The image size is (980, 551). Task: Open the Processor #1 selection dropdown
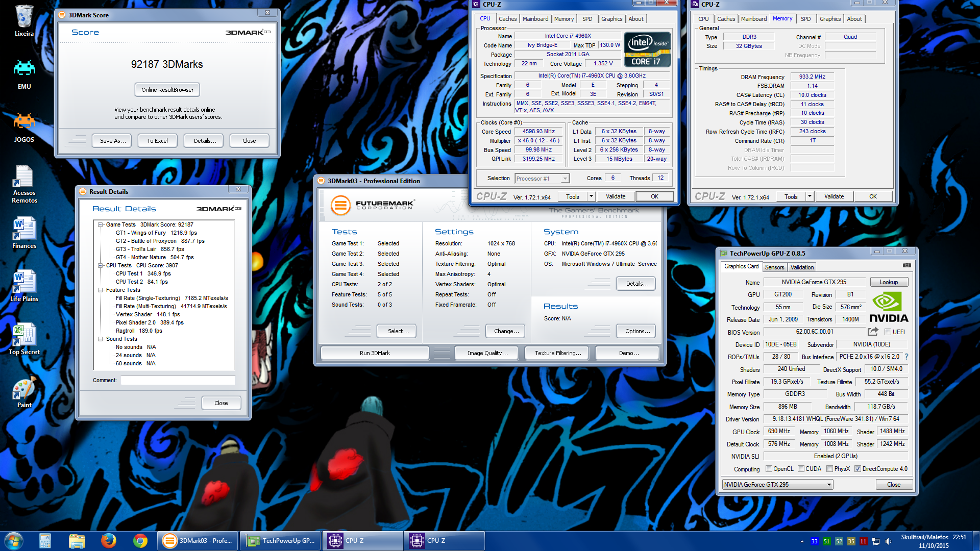click(565, 179)
